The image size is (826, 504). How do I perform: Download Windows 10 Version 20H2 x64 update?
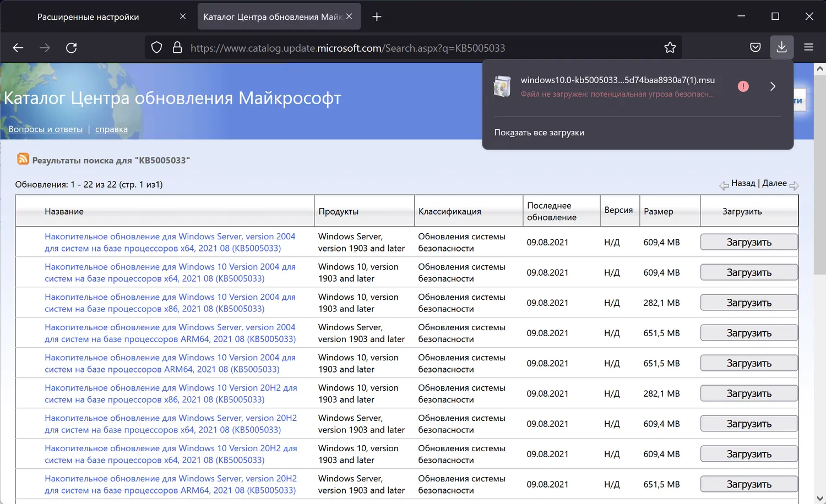(x=749, y=454)
